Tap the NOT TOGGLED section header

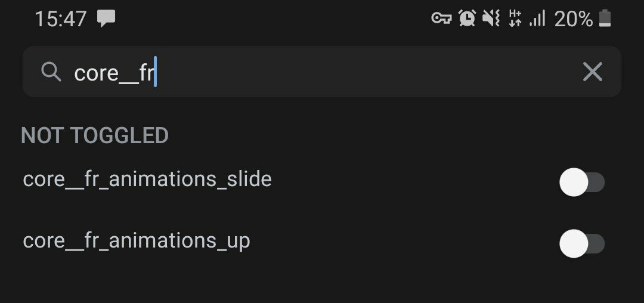(95, 135)
